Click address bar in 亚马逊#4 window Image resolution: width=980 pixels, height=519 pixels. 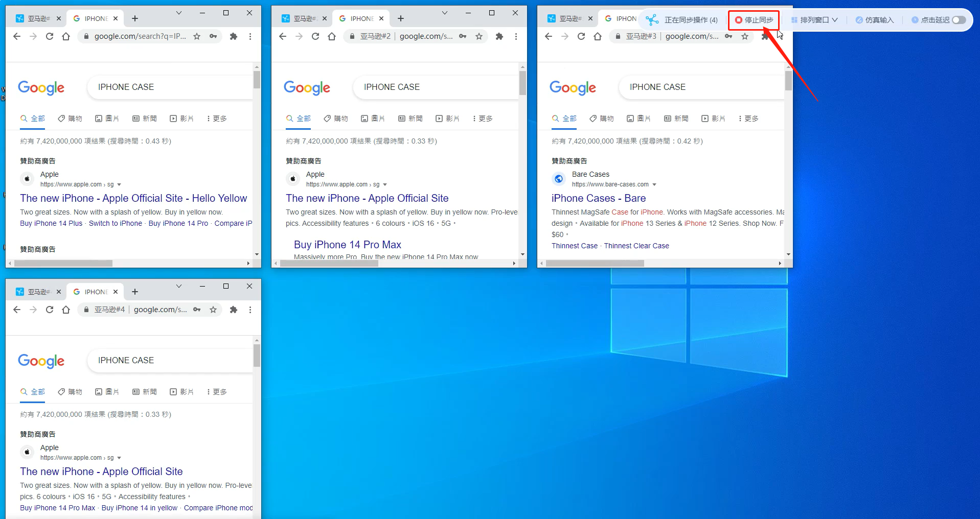[151, 310]
